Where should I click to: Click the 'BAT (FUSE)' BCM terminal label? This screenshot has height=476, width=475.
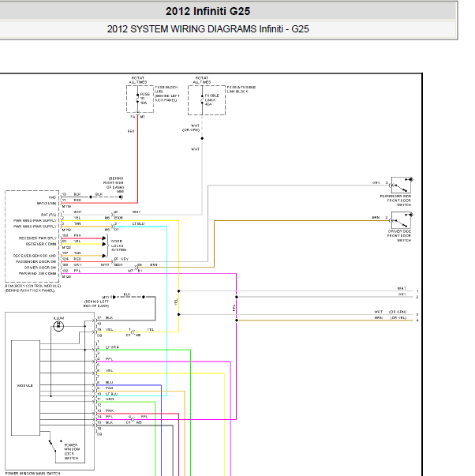coord(47,203)
